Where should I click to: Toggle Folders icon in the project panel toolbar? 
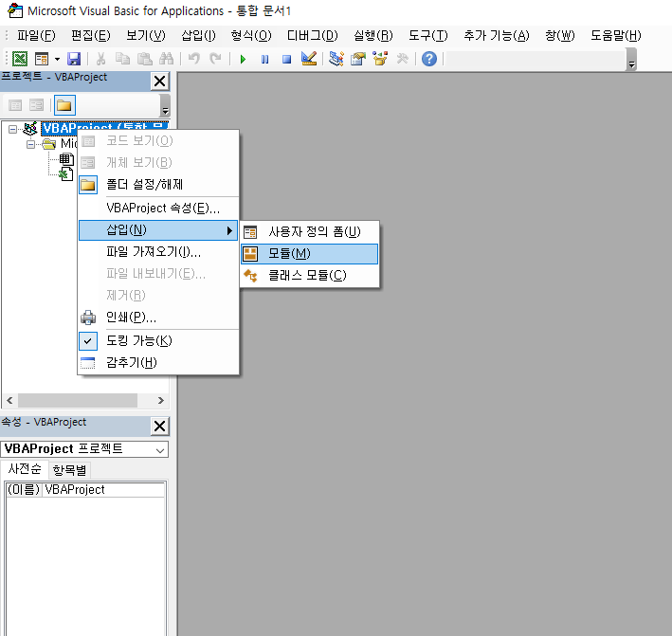click(x=64, y=105)
